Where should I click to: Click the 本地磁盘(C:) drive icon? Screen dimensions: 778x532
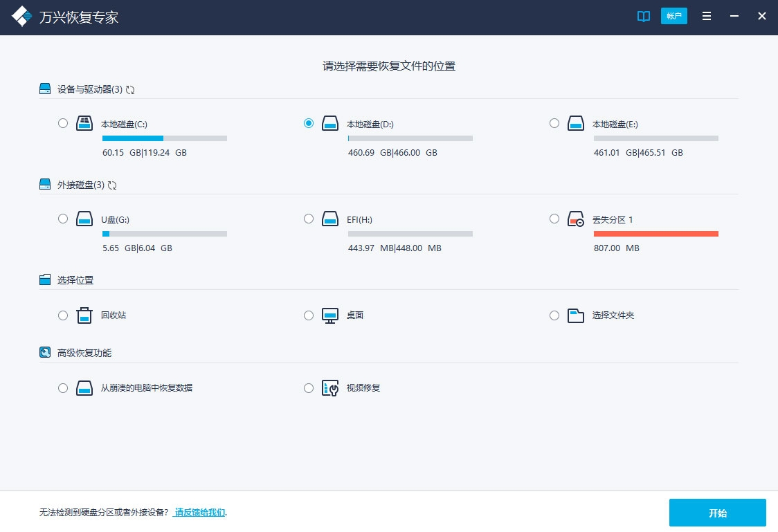(x=84, y=123)
